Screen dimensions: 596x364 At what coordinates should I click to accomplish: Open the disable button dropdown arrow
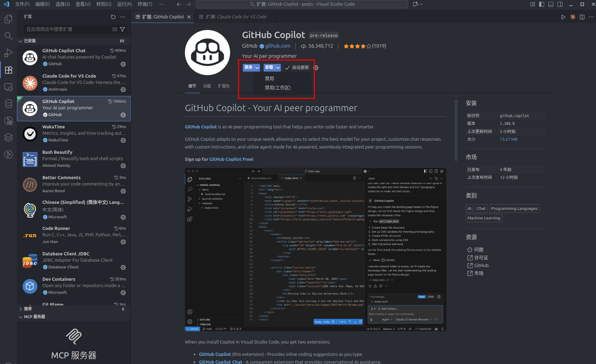257,68
